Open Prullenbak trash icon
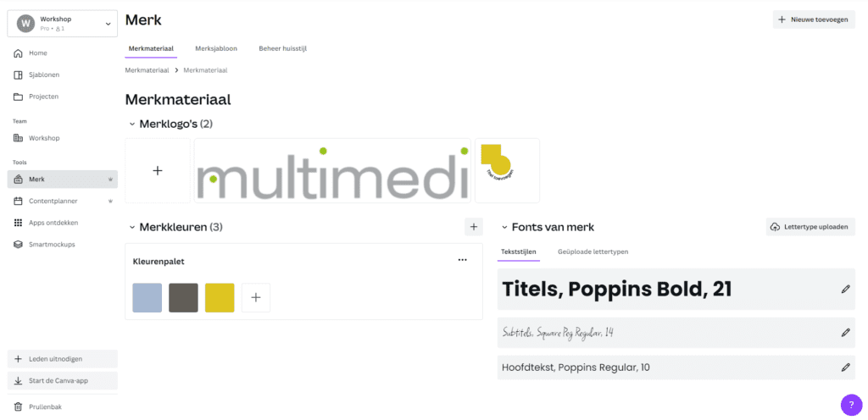The width and height of the screenshot is (868, 420). pos(18,406)
